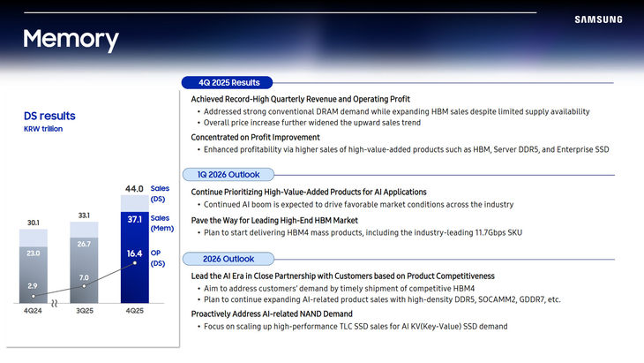Click the Memory slide title
Image resolution: width=644 pixels, height=363 pixels.
click(x=71, y=39)
